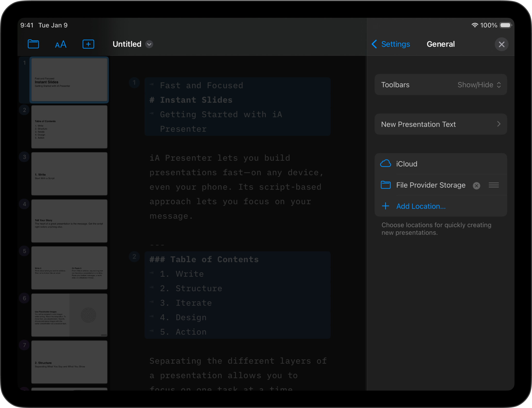Click the File Provider Storage reorder handle

[x=493, y=185]
